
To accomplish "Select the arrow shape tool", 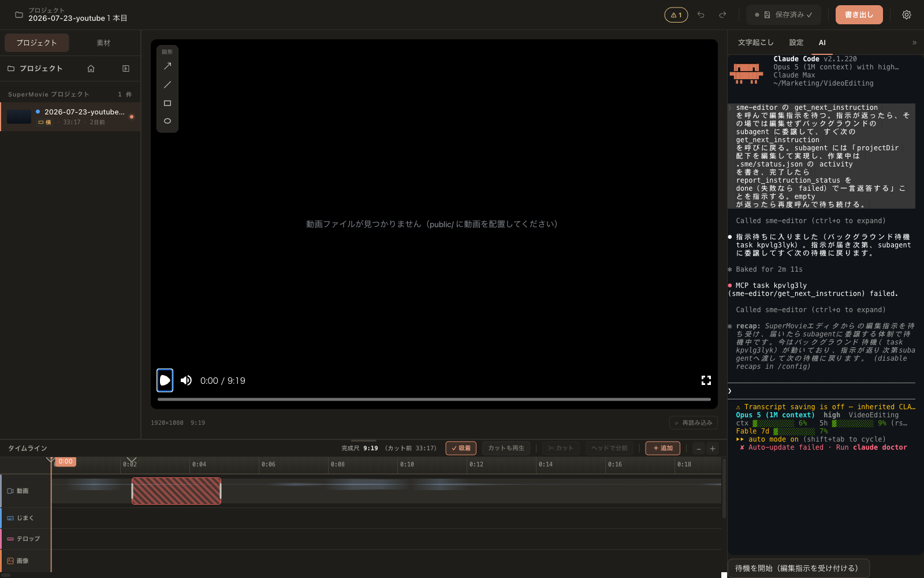I will click(x=167, y=66).
